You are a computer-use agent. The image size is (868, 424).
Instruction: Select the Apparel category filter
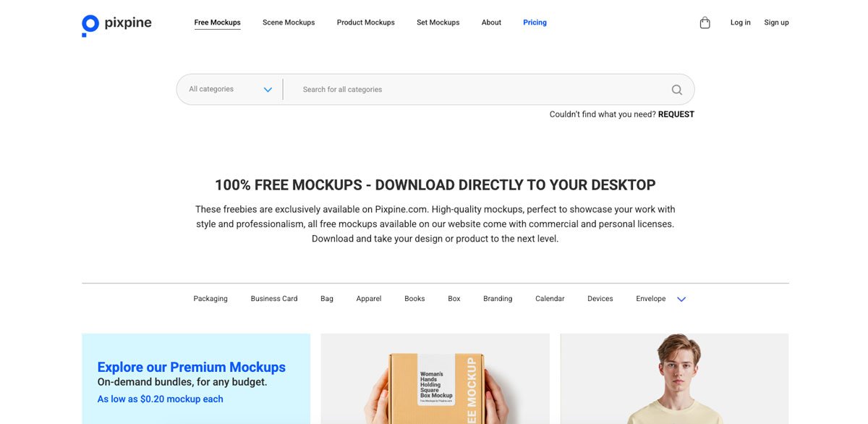pos(369,298)
